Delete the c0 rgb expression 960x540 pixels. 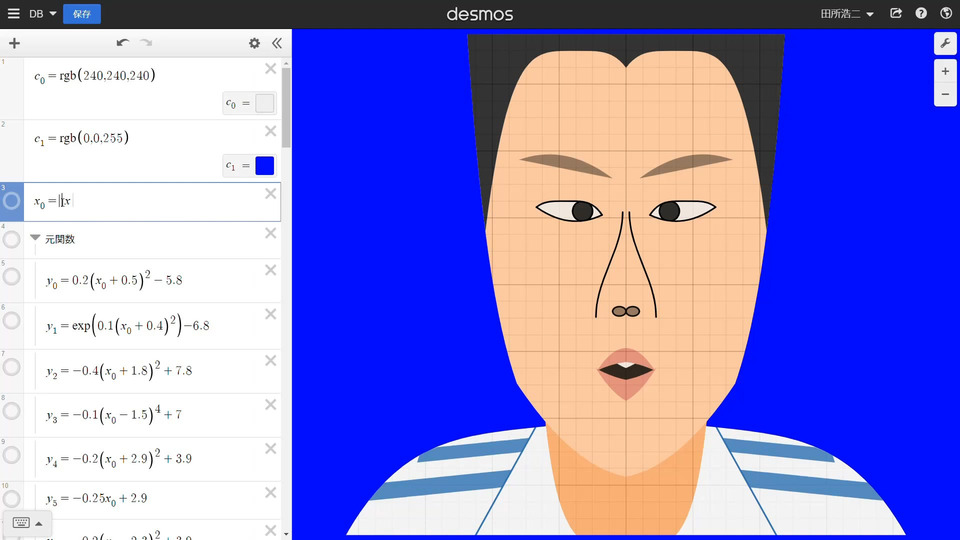[x=270, y=68]
